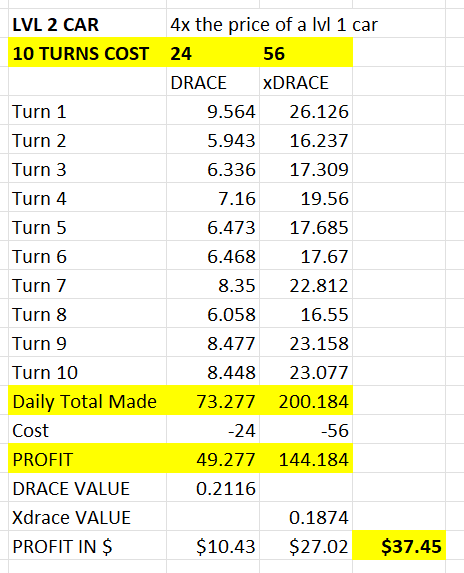This screenshot has height=573, width=464.
Task: Select Turn 4 xDRACE value 19.56
Action: (x=306, y=198)
